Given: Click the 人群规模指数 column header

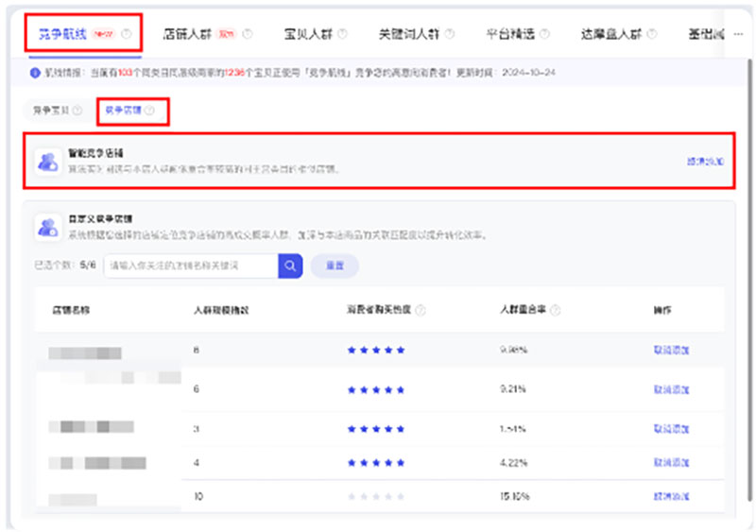Looking at the screenshot, I should pyautogui.click(x=221, y=310).
